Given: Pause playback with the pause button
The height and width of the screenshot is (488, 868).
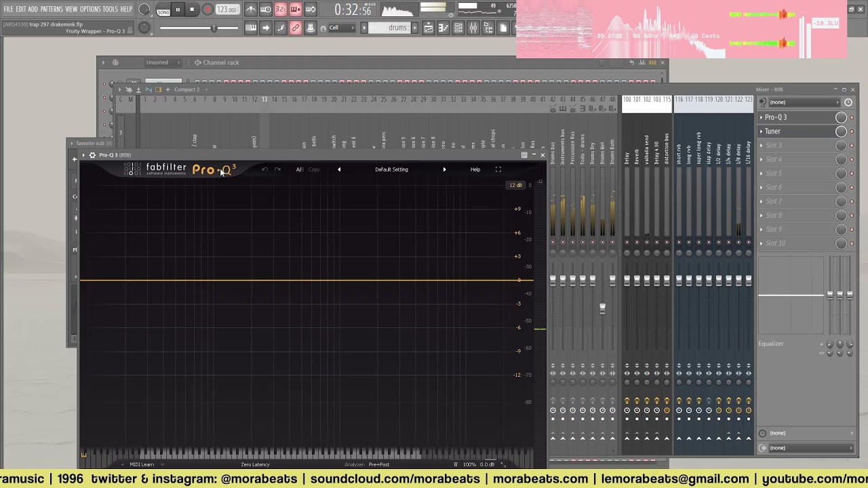Looking at the screenshot, I should [178, 9].
